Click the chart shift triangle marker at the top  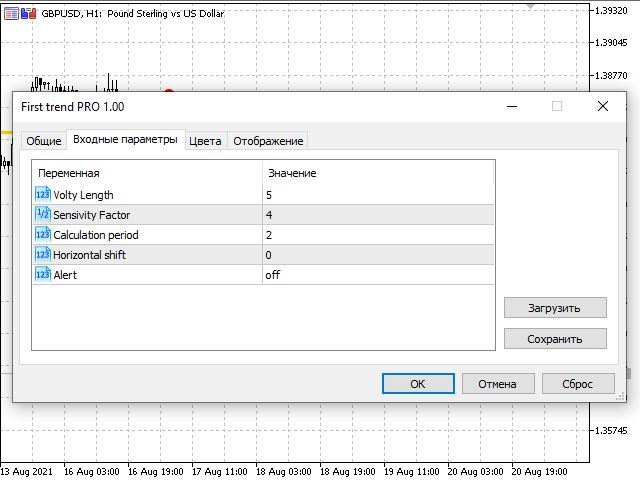coord(530,7)
